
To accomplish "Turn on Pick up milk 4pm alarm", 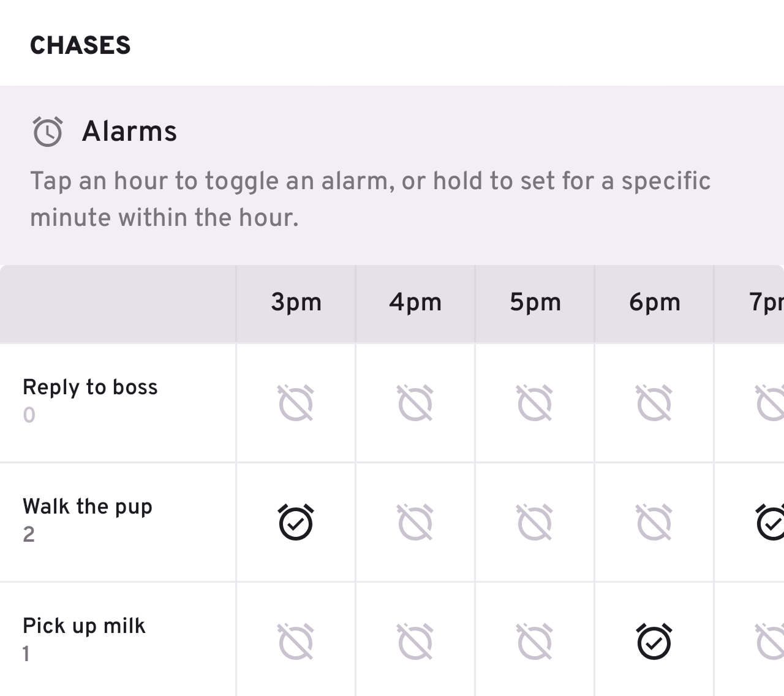I will [x=415, y=642].
